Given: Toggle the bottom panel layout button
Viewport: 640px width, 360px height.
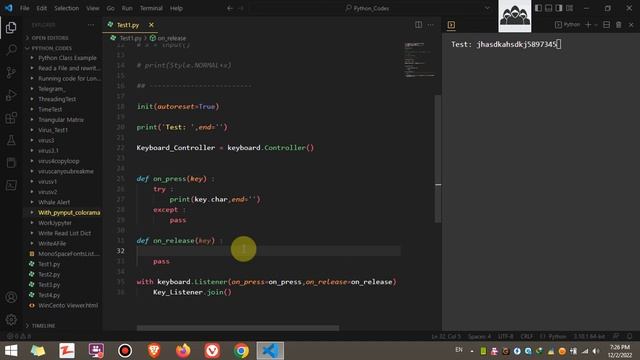Looking at the screenshot, I should [549, 8].
